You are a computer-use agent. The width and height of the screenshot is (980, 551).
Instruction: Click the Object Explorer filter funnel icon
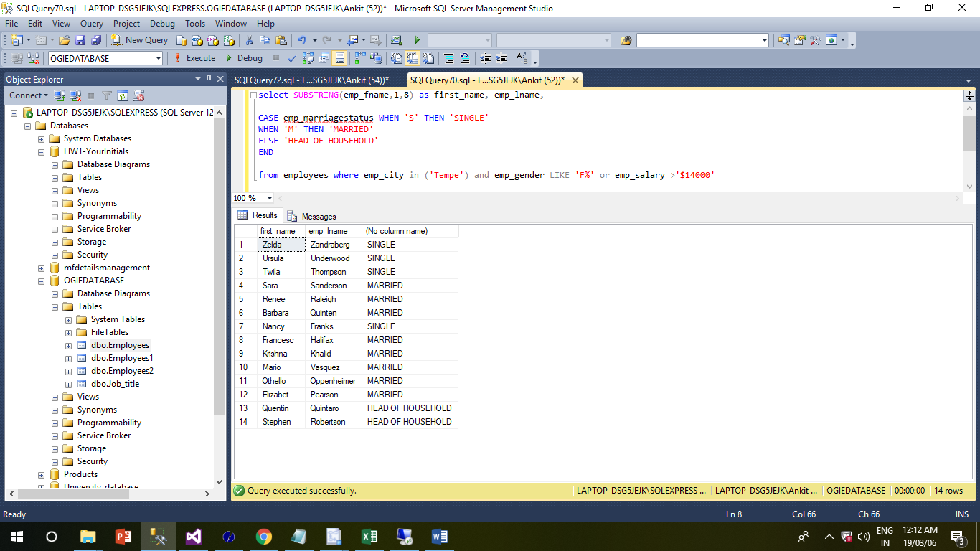coord(107,95)
